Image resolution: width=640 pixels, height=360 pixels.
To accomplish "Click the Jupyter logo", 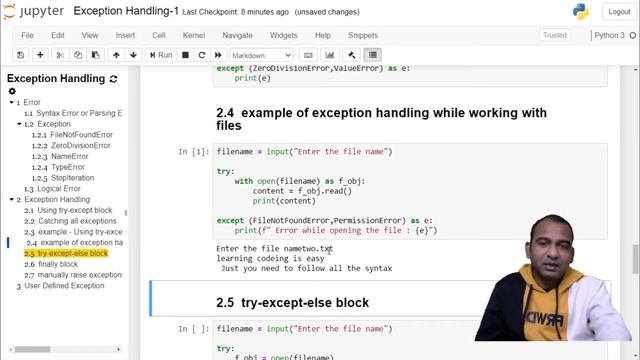I will pyautogui.click(x=33, y=11).
